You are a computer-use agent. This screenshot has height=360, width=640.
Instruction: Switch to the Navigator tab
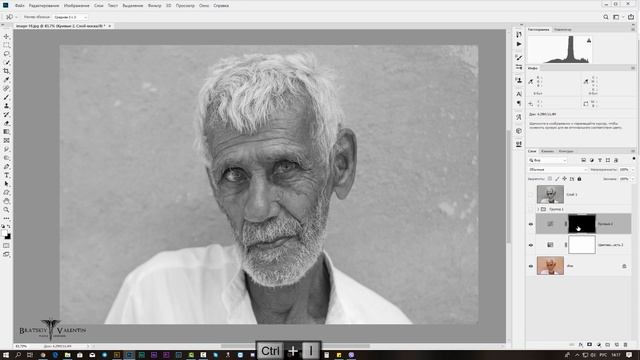(x=563, y=29)
